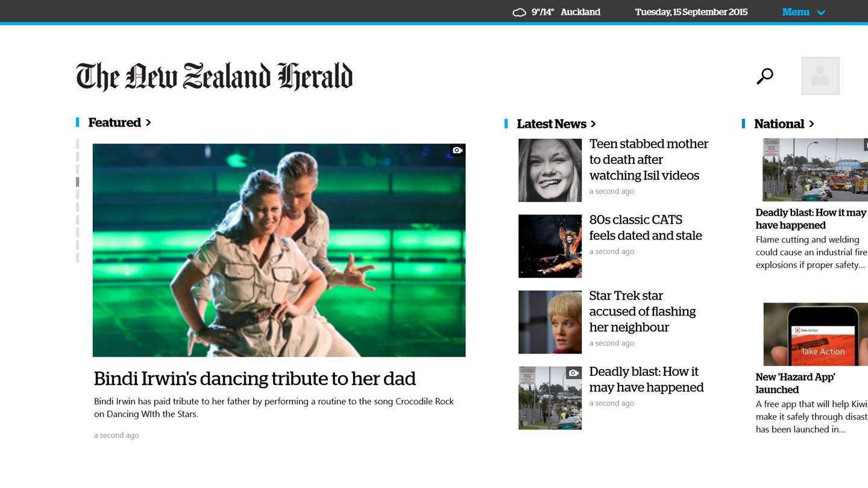
Task: Click the cloud weather icon
Action: [x=519, y=13]
